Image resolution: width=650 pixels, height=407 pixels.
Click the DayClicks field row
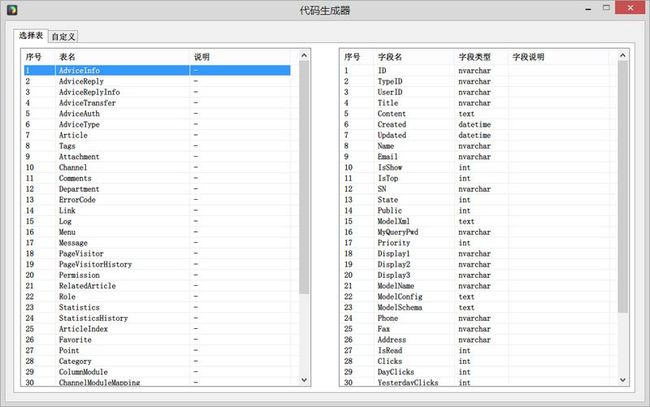(x=476, y=372)
